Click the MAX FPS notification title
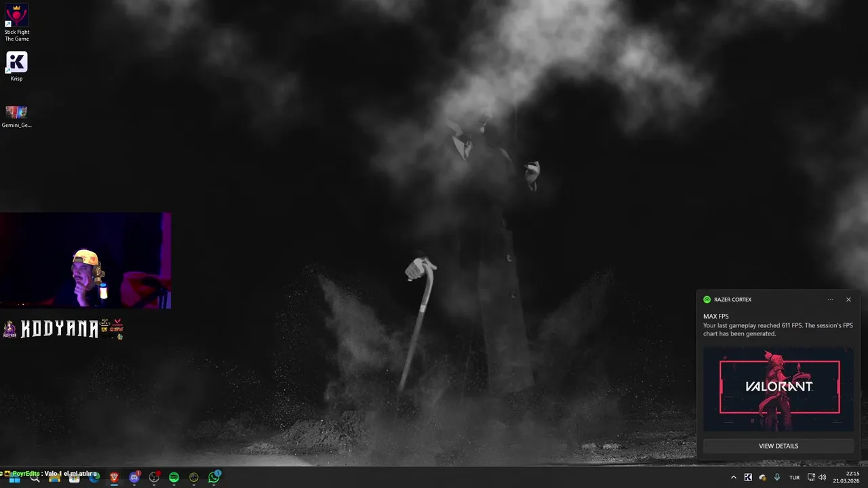 [x=716, y=317]
